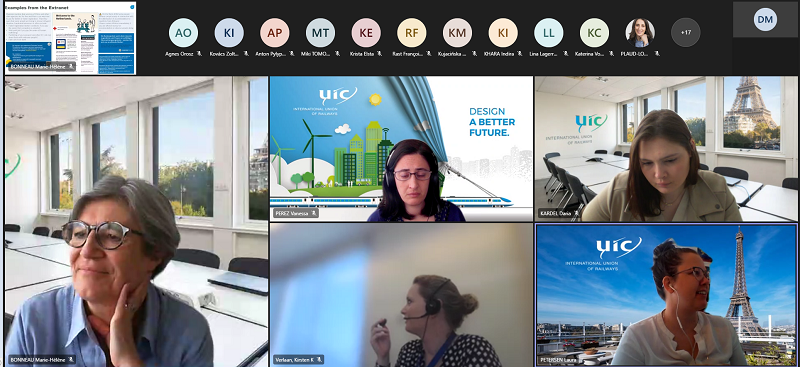Select Agnes Orosz's AO avatar
Viewport: 800px width, 367px height.
pos(183,32)
